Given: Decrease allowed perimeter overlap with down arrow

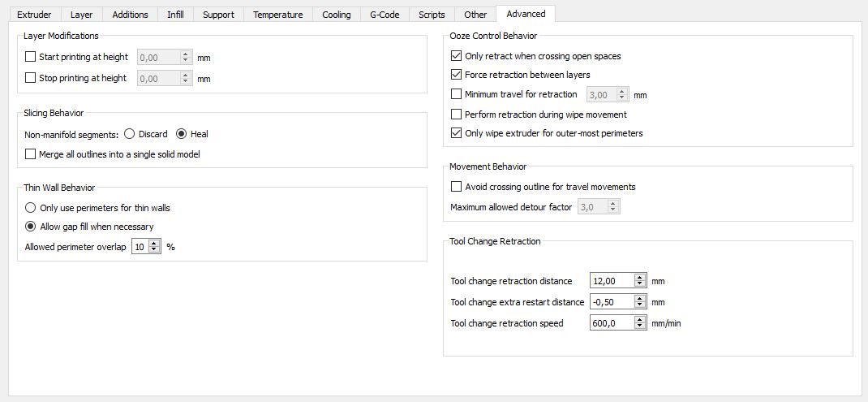Looking at the screenshot, I should tap(154, 250).
